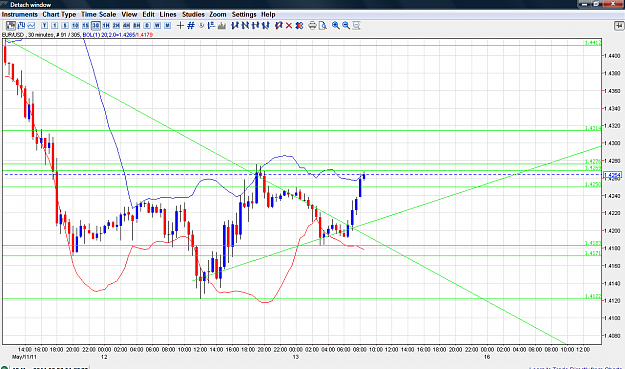Click the red current price label 1.4264
The image size is (625, 369).
point(613,175)
